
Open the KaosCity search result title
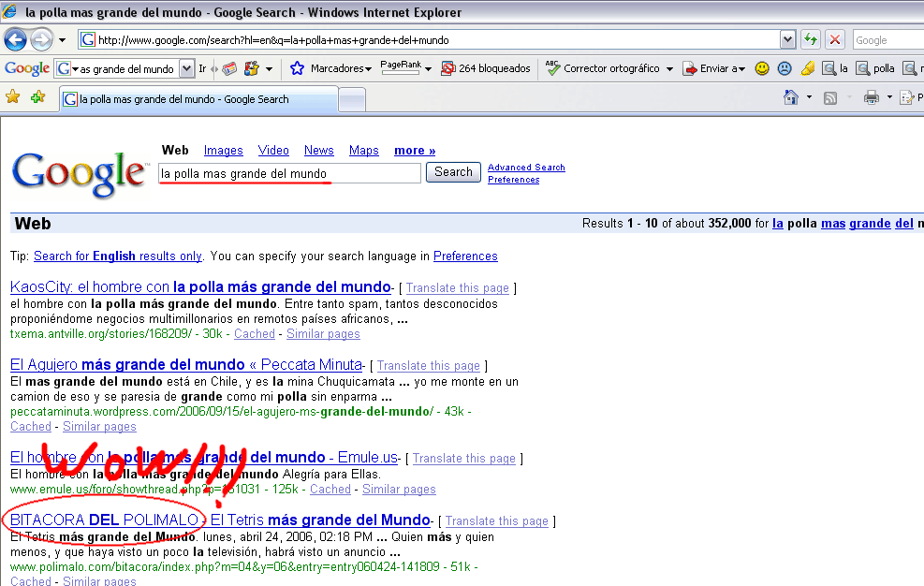pyautogui.click(x=200, y=287)
